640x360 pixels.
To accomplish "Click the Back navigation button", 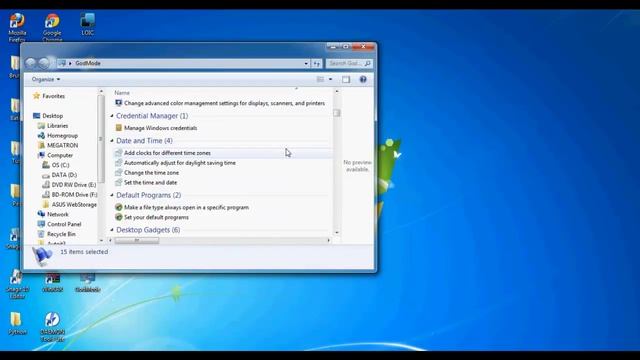I will point(31,63).
